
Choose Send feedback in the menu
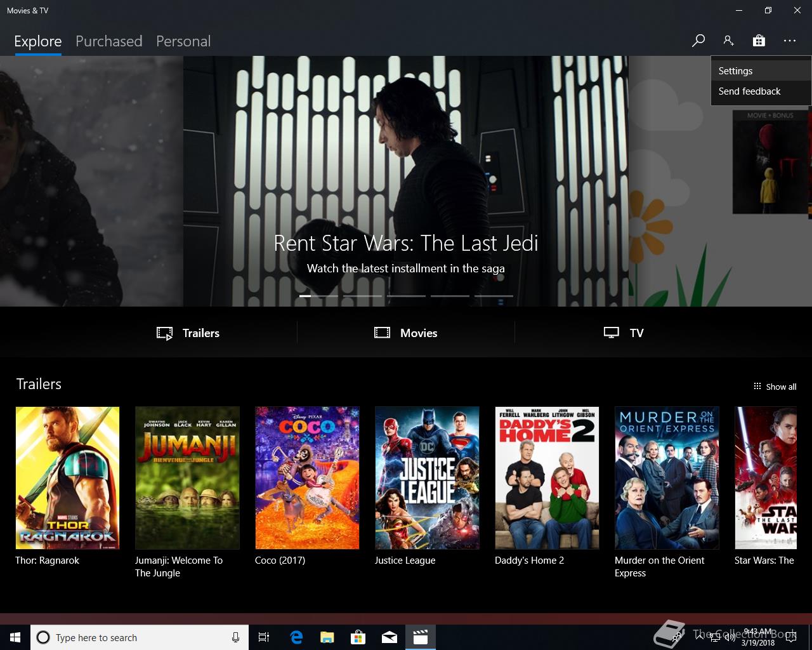(x=761, y=91)
